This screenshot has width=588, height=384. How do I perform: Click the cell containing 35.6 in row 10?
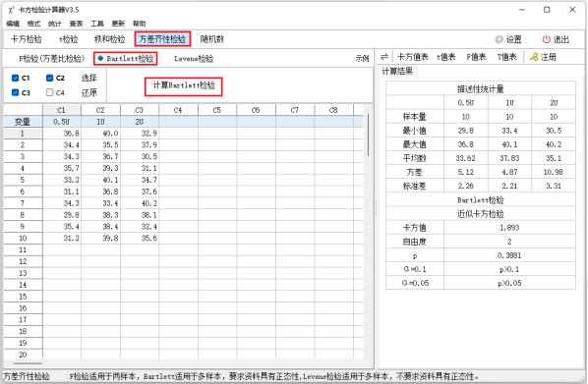click(x=140, y=239)
